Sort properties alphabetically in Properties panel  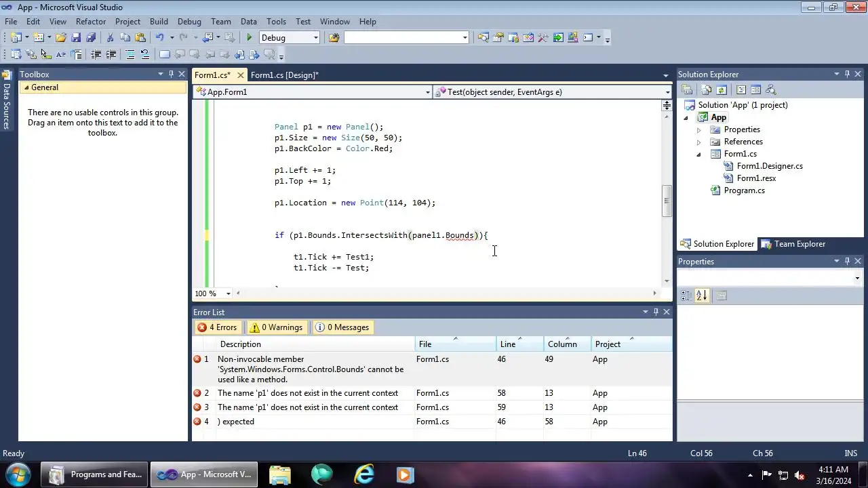[701, 296]
